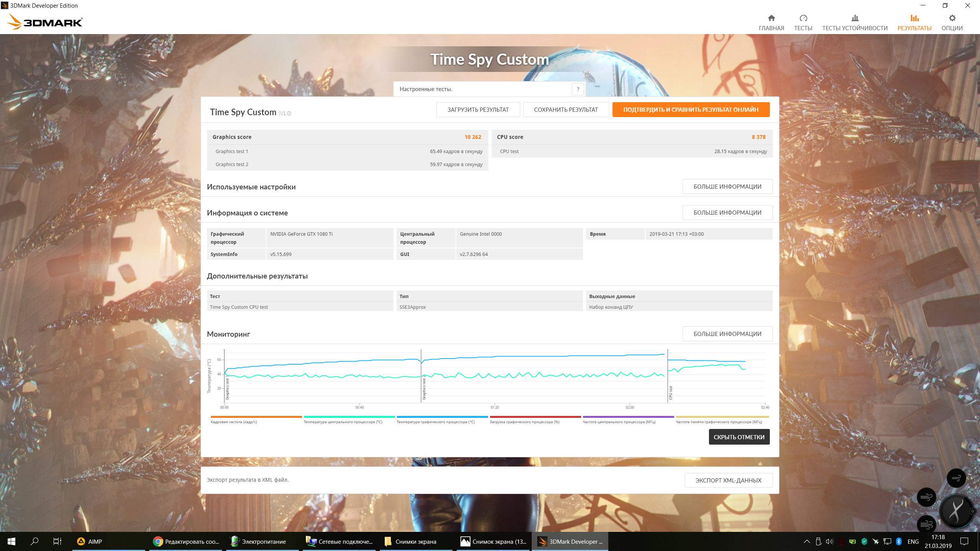980x551 pixels.
Task: Click СОХРАНИТЬ РЕЗУЛЬТАТ button
Action: point(565,110)
